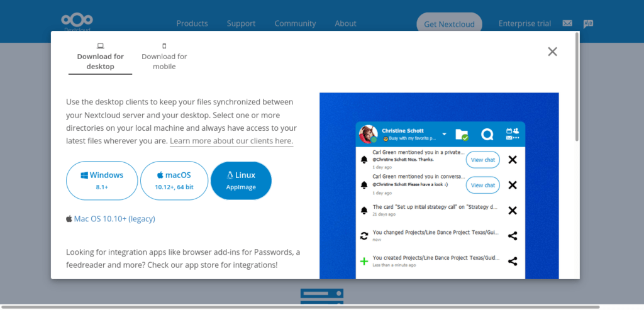The height and width of the screenshot is (310, 644).
Task: Open the Support menu
Action: pos(241,23)
